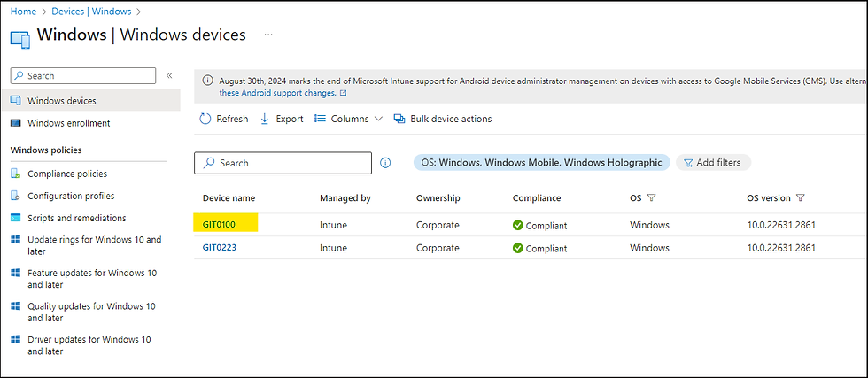
Task: Sort by Device name column
Action: (229, 198)
